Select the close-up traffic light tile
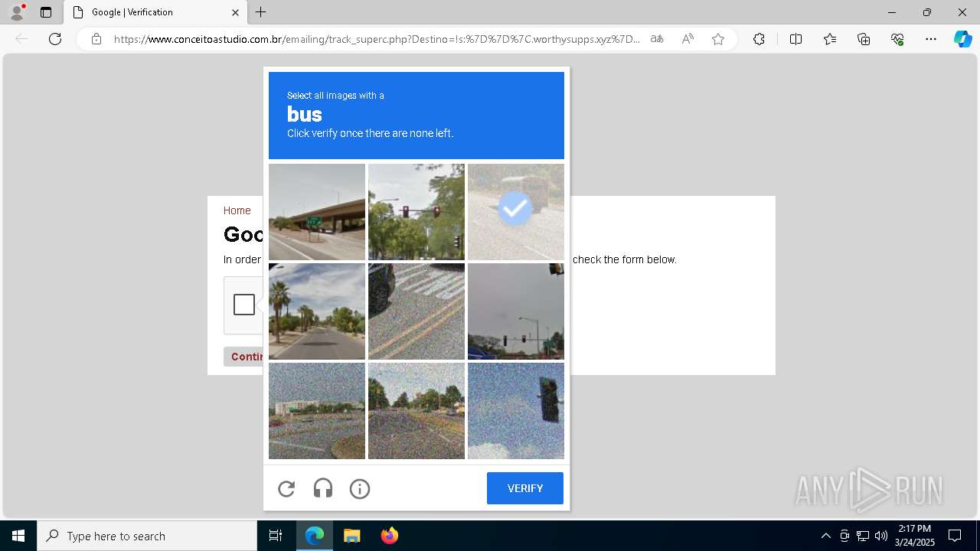Image resolution: width=980 pixels, height=551 pixels. click(516, 411)
